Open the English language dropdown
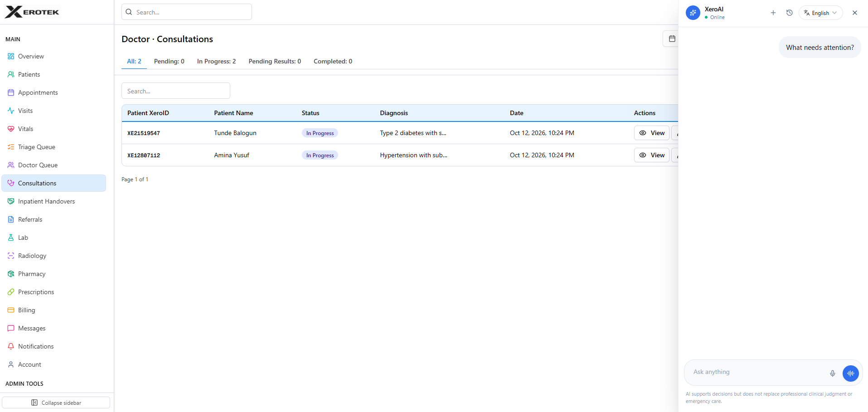This screenshot has width=868, height=412. pyautogui.click(x=821, y=13)
